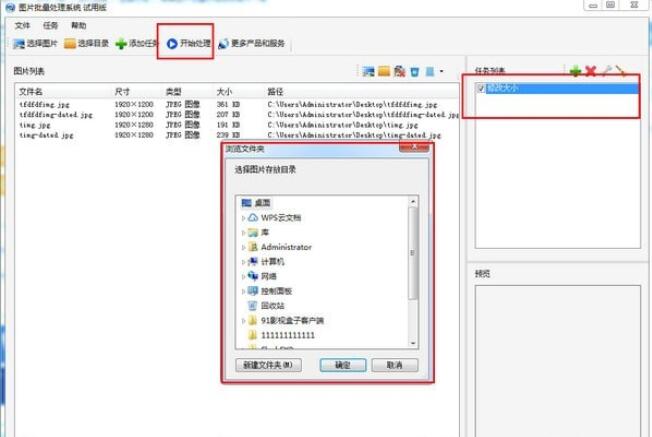
Task: Click the 路径 column header
Action: pyautogui.click(x=275, y=92)
